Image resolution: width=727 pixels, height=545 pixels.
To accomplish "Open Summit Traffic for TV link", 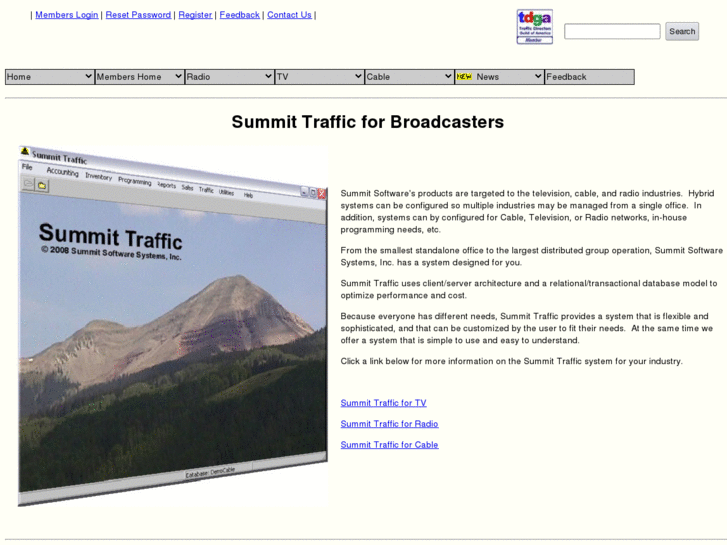I will [x=383, y=403].
